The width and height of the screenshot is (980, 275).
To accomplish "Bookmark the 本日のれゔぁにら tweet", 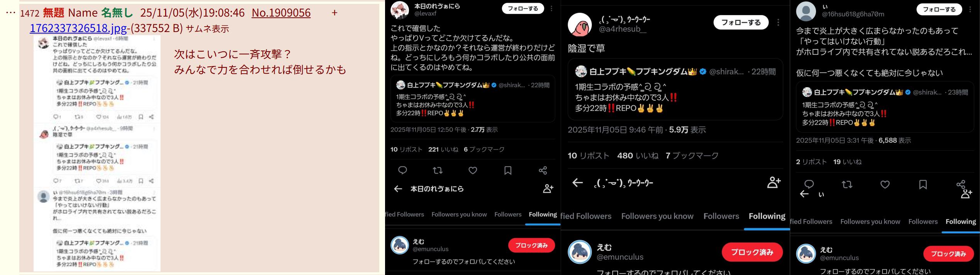I will point(508,170).
